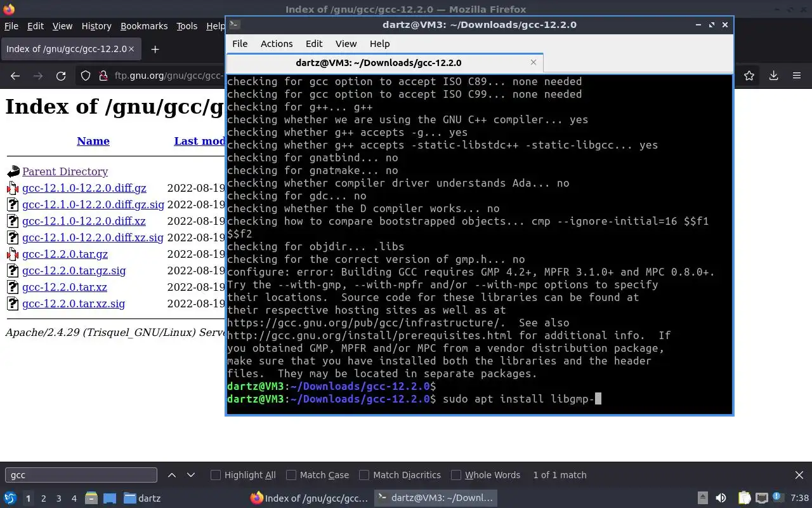The width and height of the screenshot is (812, 508).
Task: Open Parent Directory link
Action: click(x=65, y=171)
